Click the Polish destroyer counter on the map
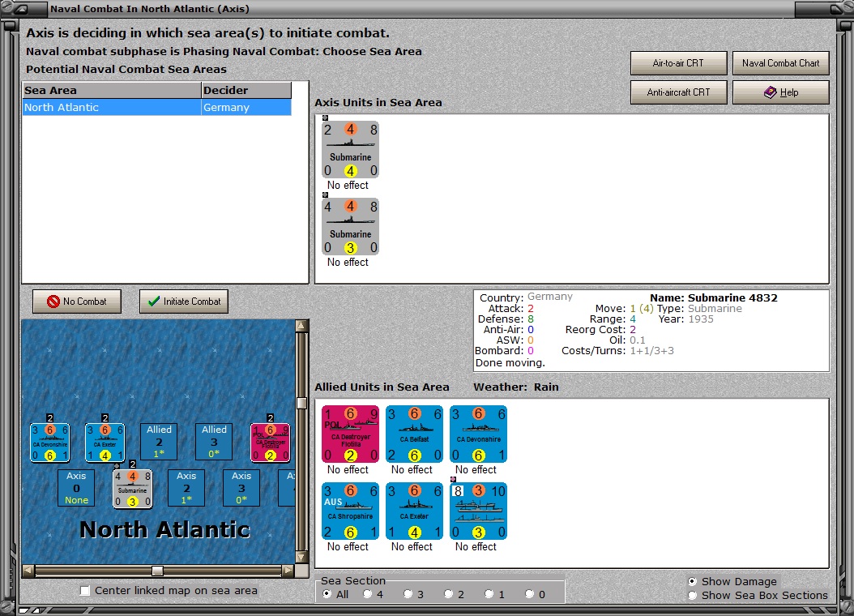 [270, 443]
